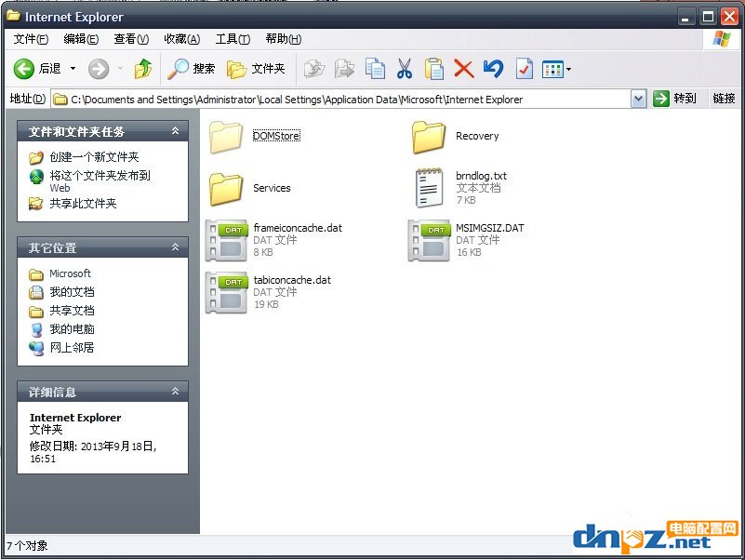Click 创建一个新文件夹 link
This screenshot has height=560, width=745.
(94, 157)
